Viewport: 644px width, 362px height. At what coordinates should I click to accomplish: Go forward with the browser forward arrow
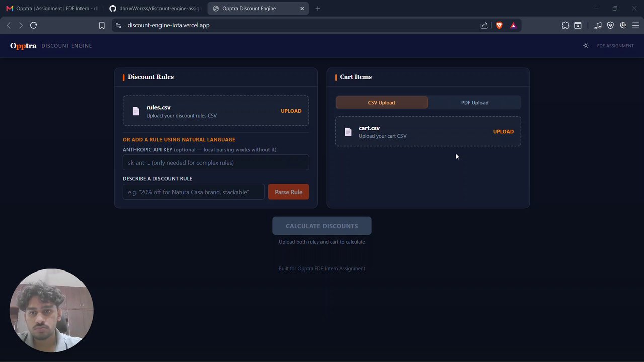point(21,25)
